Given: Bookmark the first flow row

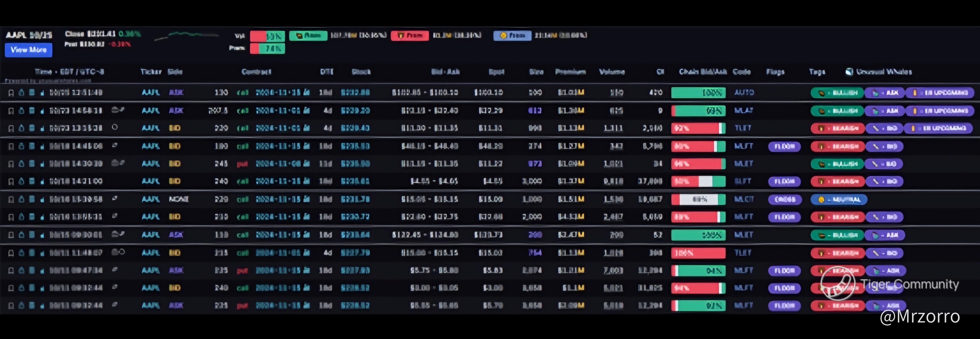Looking at the screenshot, I should click(11, 92).
